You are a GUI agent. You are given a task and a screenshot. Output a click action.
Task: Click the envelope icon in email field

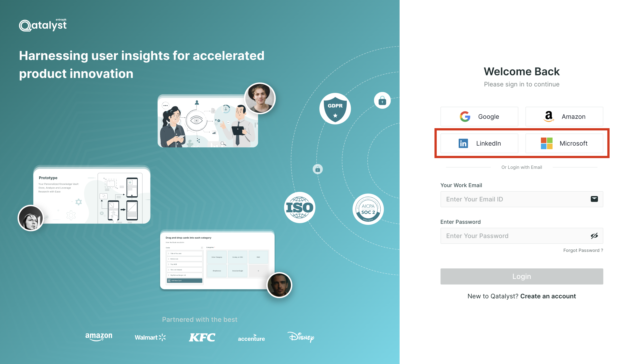594,199
